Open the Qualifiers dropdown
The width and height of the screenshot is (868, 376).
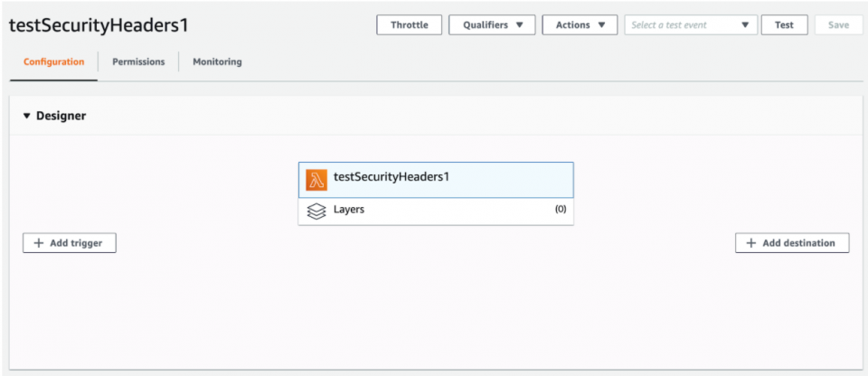pos(492,25)
